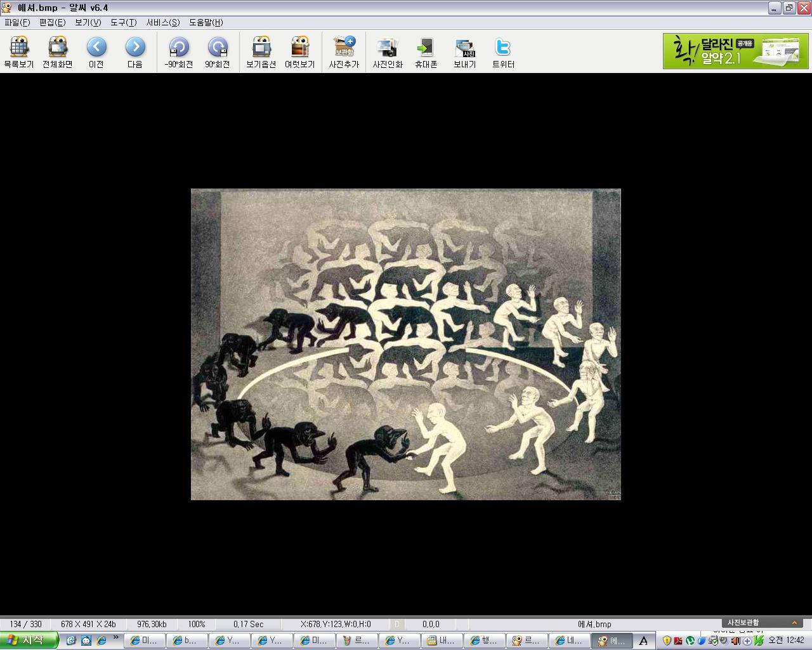Screen dimensions: 812x650
Task: Open the 서비스(S) menu
Action: (163, 22)
